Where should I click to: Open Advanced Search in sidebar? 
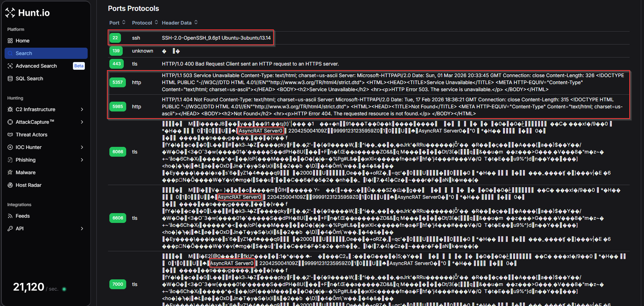click(x=36, y=66)
